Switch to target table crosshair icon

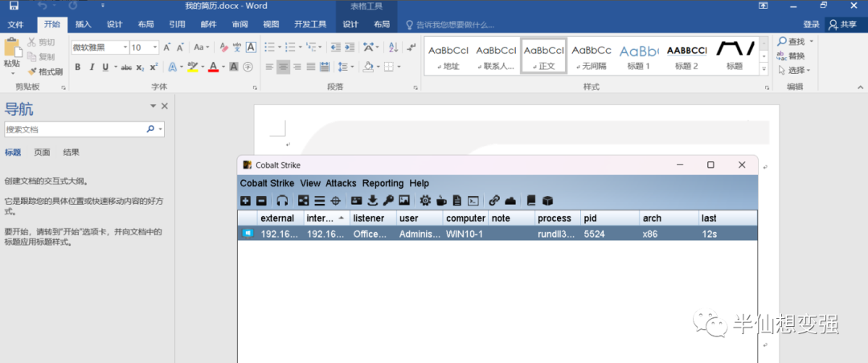(335, 200)
